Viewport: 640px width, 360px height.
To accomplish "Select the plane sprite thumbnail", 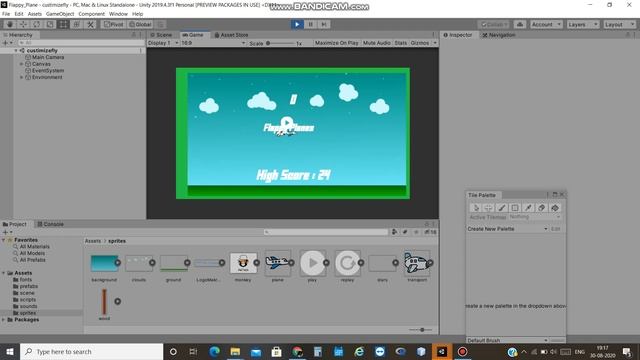I will [x=278, y=263].
